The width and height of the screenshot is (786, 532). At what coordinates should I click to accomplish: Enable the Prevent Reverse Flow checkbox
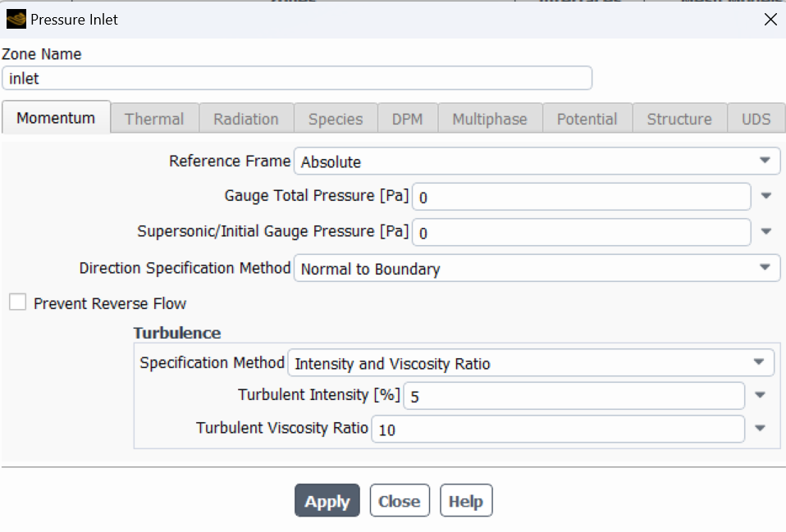click(17, 302)
